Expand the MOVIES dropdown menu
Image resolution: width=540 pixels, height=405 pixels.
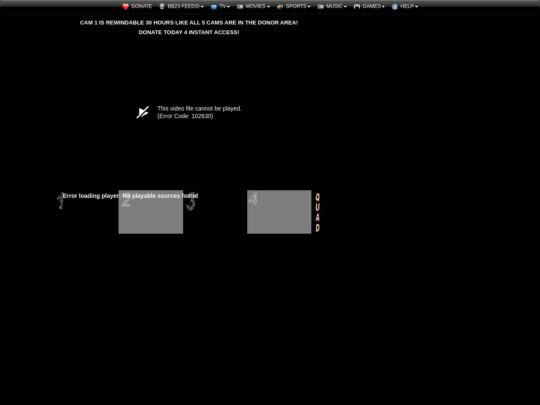pyautogui.click(x=258, y=6)
